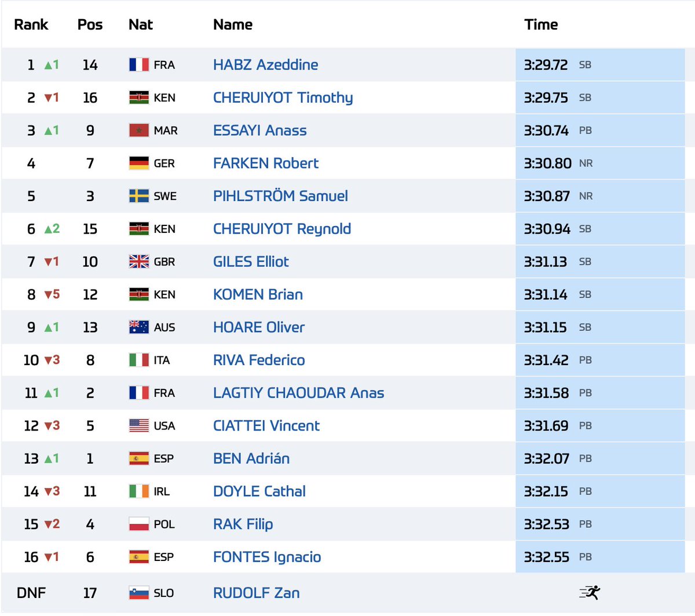Screen dimensions: 695x616
Task: Click the Kenyan flag in KOMEN Brian's row
Action: point(139,294)
